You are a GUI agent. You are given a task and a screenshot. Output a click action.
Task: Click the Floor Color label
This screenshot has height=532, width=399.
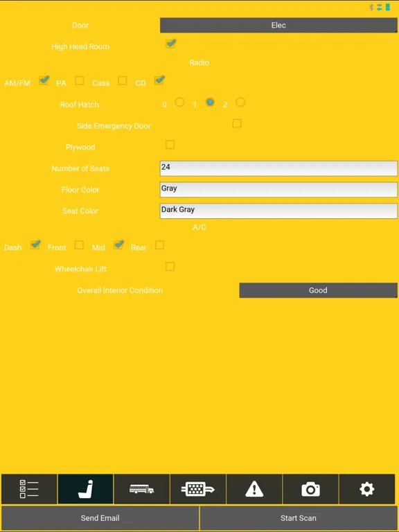pyautogui.click(x=80, y=190)
